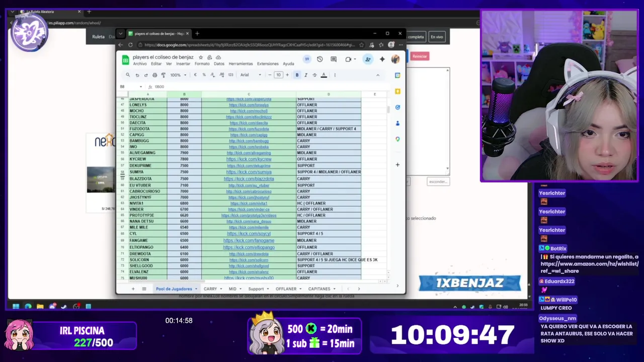The width and height of the screenshot is (644, 362).
Task: Redo the action in Sheets toolbar
Action: pos(146,75)
